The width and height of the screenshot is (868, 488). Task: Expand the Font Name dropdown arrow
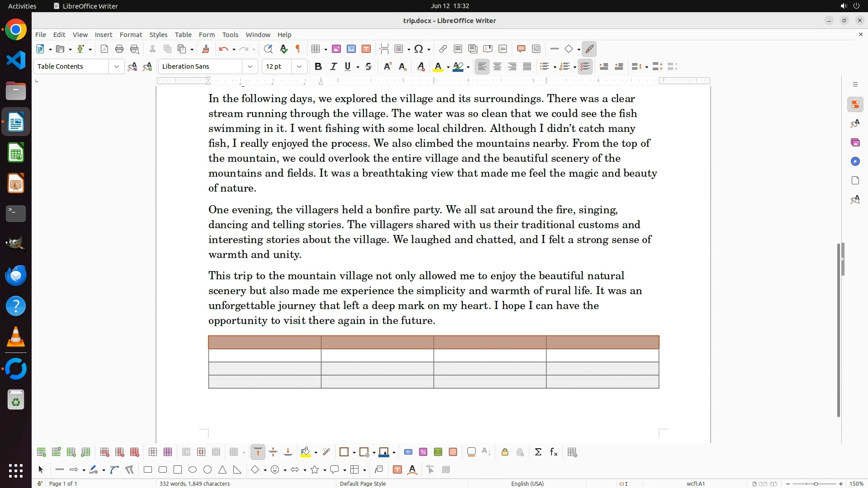[250, 66]
